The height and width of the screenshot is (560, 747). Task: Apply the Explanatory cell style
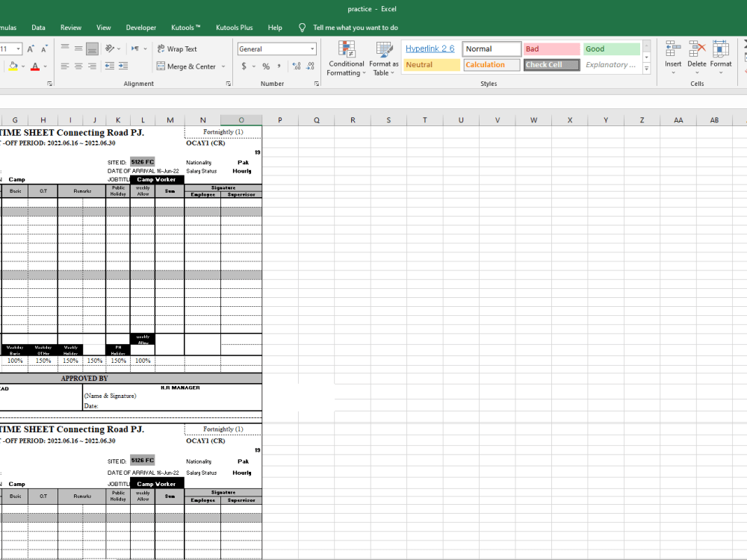[x=612, y=65]
